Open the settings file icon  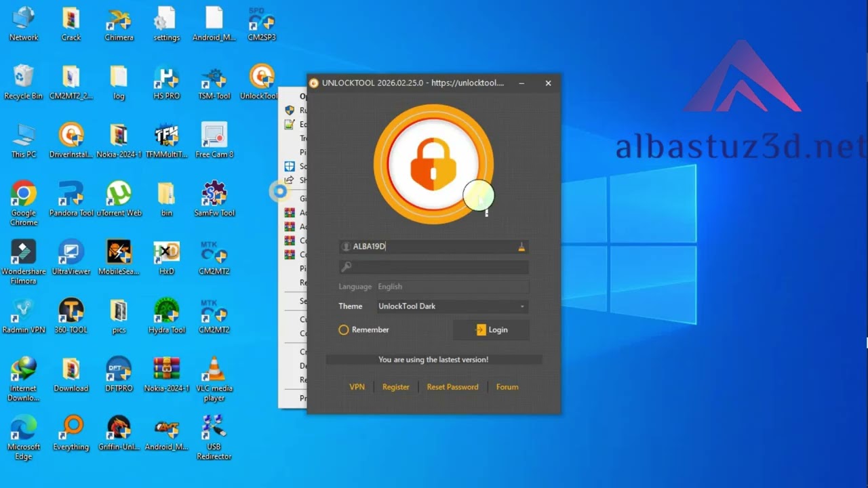coord(166,24)
